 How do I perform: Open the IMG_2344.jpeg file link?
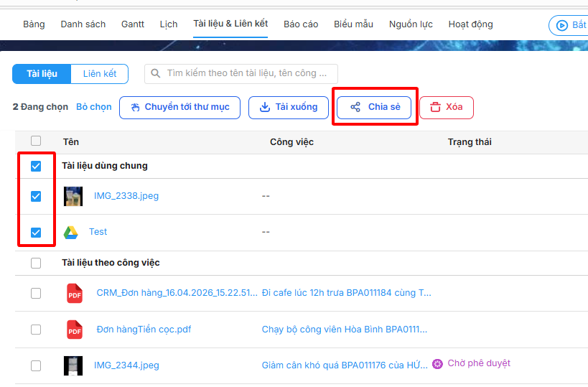click(x=126, y=365)
